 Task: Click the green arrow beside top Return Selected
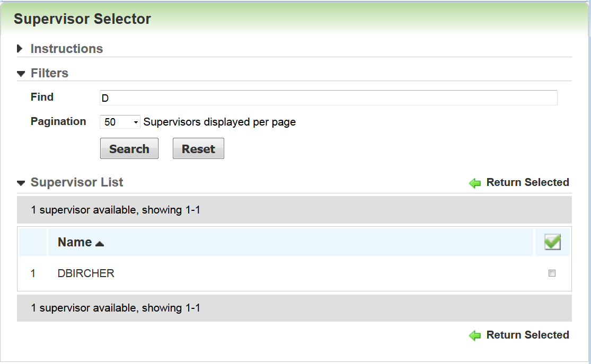[475, 183]
